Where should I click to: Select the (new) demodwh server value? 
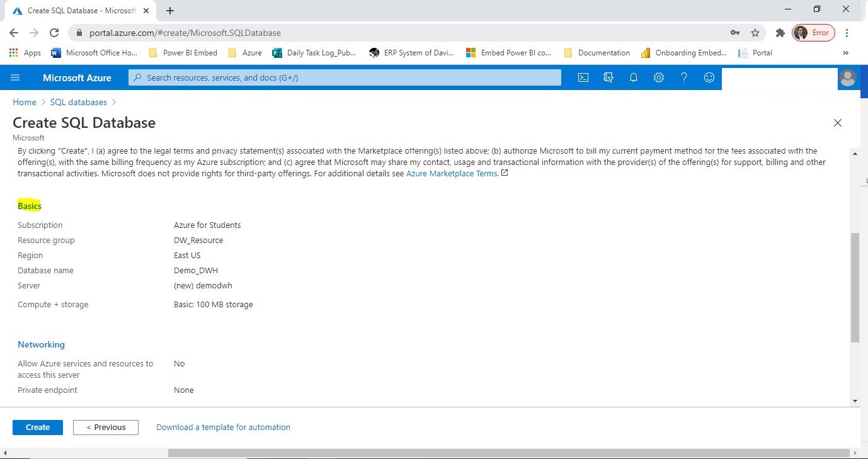tap(203, 285)
